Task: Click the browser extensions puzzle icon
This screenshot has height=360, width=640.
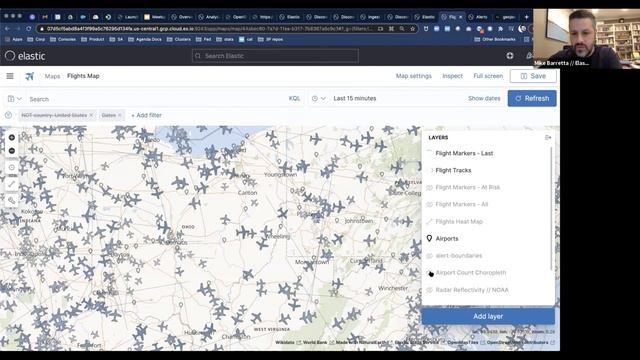Action: (x=500, y=29)
